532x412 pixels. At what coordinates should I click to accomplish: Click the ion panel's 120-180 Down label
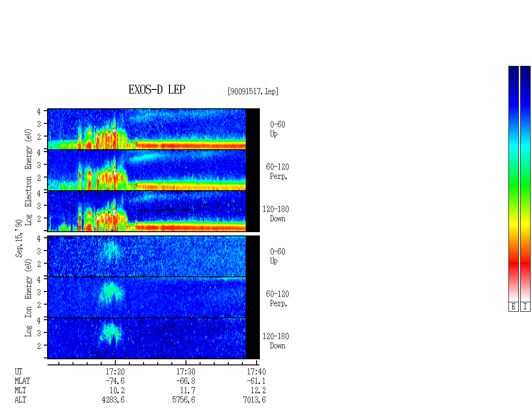[276, 341]
